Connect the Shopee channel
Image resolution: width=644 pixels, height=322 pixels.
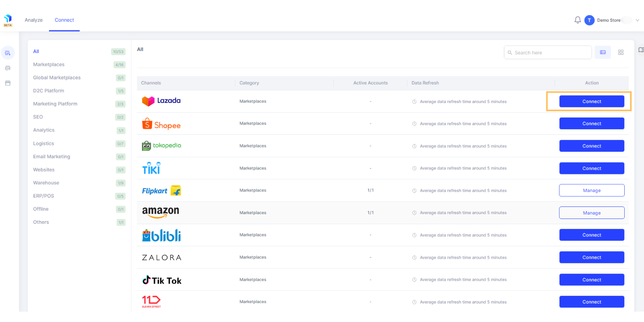pos(592,124)
